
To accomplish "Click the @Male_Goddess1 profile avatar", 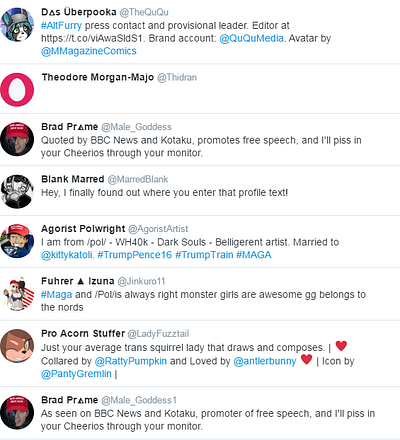I will coord(17,412).
